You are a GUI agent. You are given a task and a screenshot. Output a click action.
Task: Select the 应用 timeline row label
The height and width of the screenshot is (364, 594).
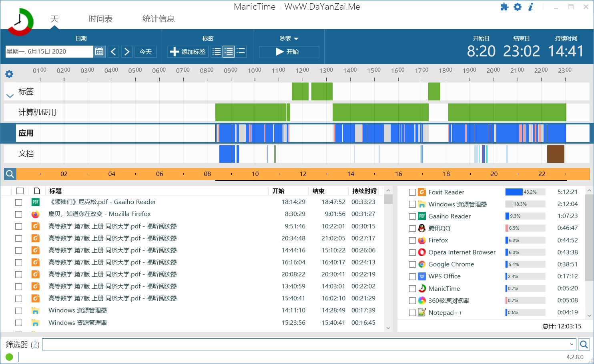point(26,133)
